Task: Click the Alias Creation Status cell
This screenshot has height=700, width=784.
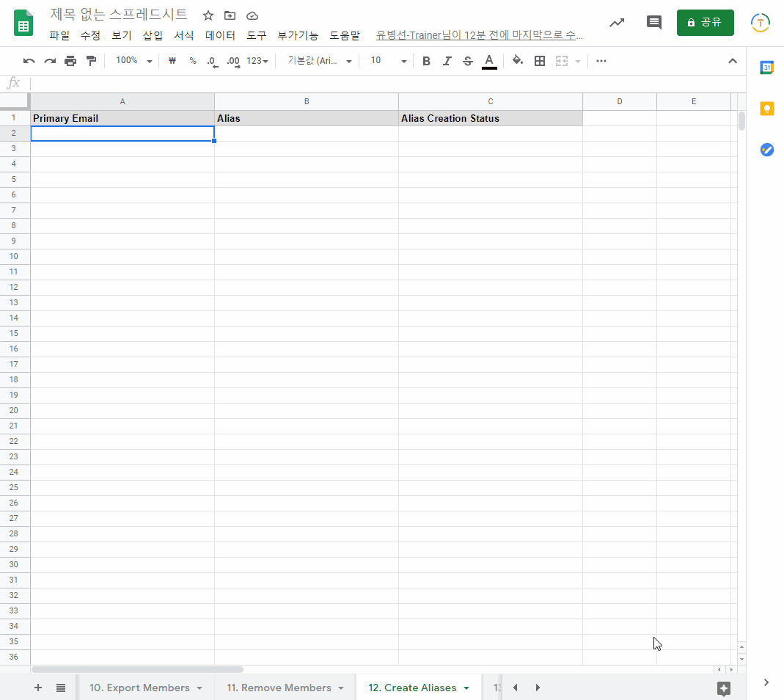Action: (491, 119)
